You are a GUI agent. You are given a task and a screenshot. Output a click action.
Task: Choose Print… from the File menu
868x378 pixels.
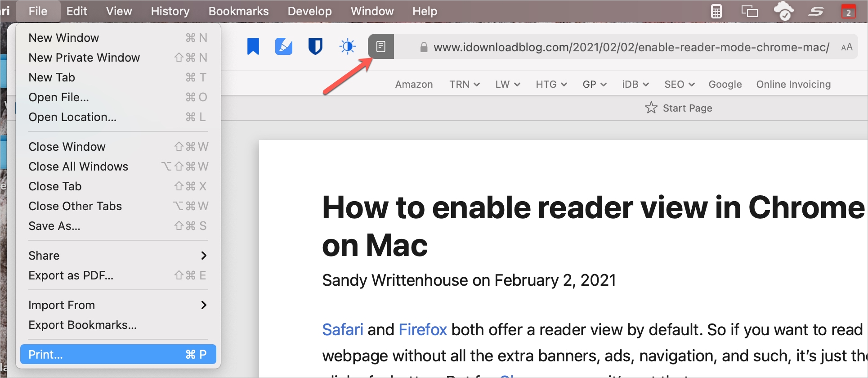pos(118,355)
